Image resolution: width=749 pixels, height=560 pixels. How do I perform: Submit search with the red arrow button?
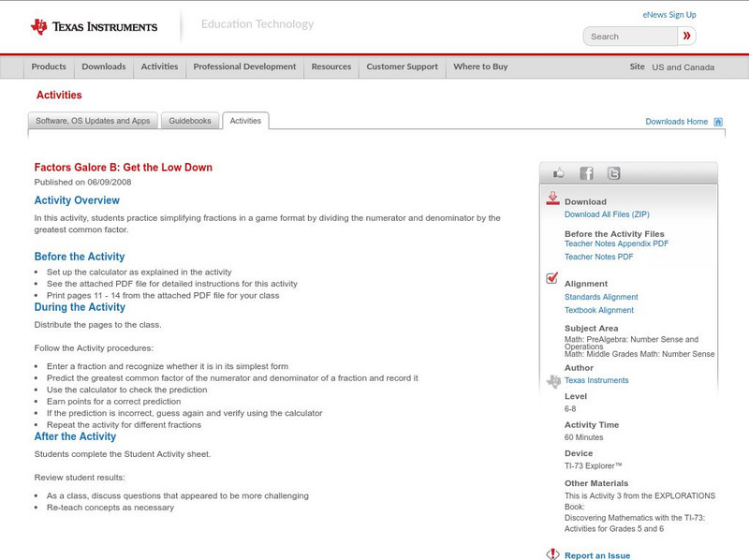[687, 36]
